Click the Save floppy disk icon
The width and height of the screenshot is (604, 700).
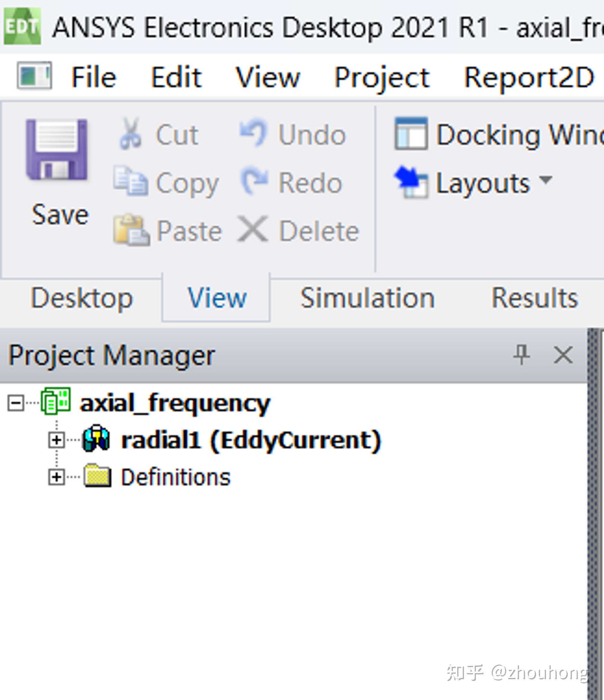point(57,150)
